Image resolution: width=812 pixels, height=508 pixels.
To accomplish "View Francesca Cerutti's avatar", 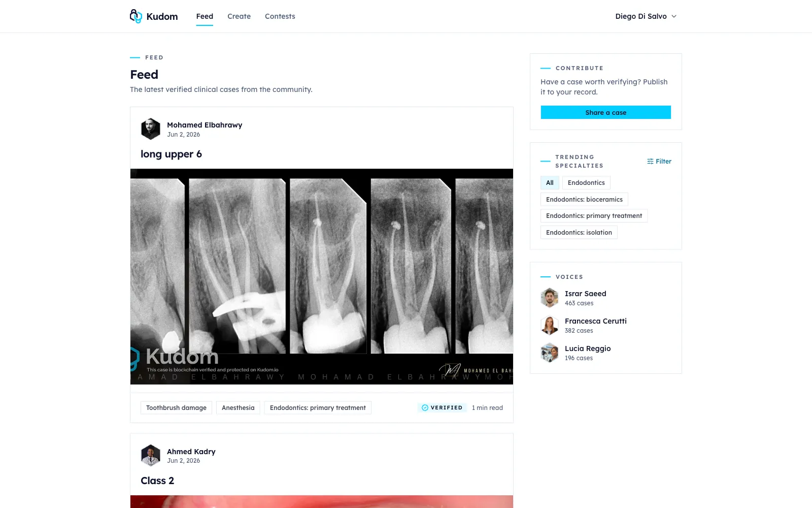I will click(550, 325).
